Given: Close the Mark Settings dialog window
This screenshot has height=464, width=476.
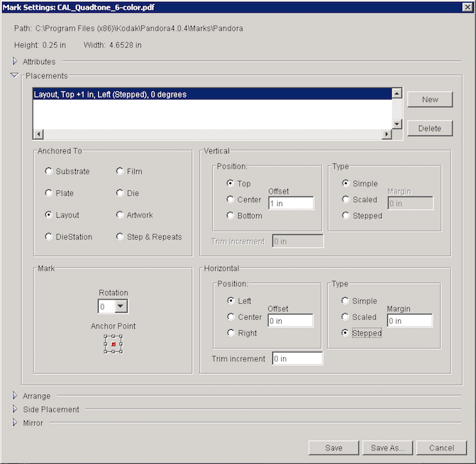Looking at the screenshot, I should (x=467, y=7).
